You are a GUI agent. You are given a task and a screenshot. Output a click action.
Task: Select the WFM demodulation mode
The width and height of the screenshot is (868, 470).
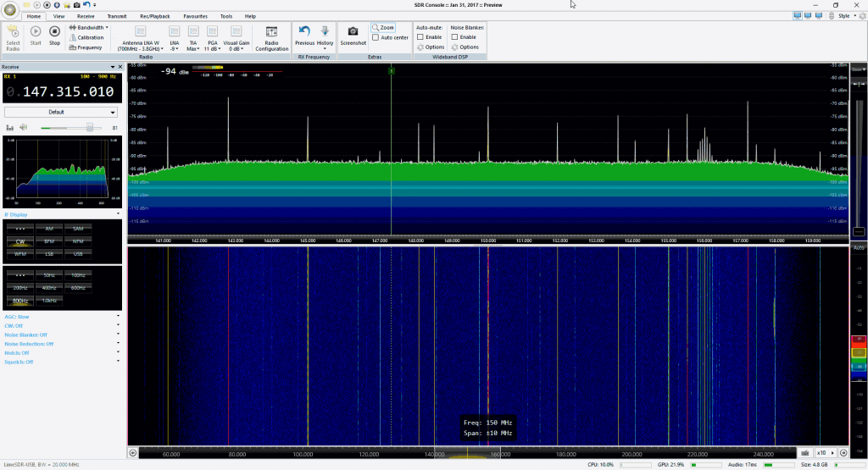click(19, 254)
